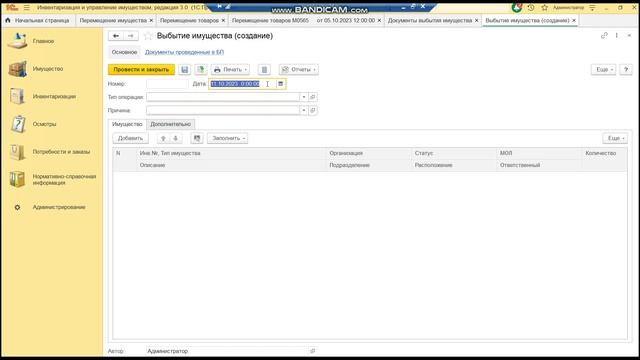Viewport: 640px width, 360px height.
Task: Open top toolbar Еще menu
Action: coord(603,70)
